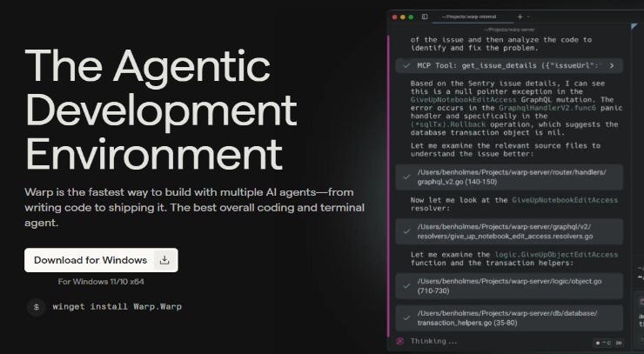Click 'The Agentic Development Environment' heading

pos(161,110)
